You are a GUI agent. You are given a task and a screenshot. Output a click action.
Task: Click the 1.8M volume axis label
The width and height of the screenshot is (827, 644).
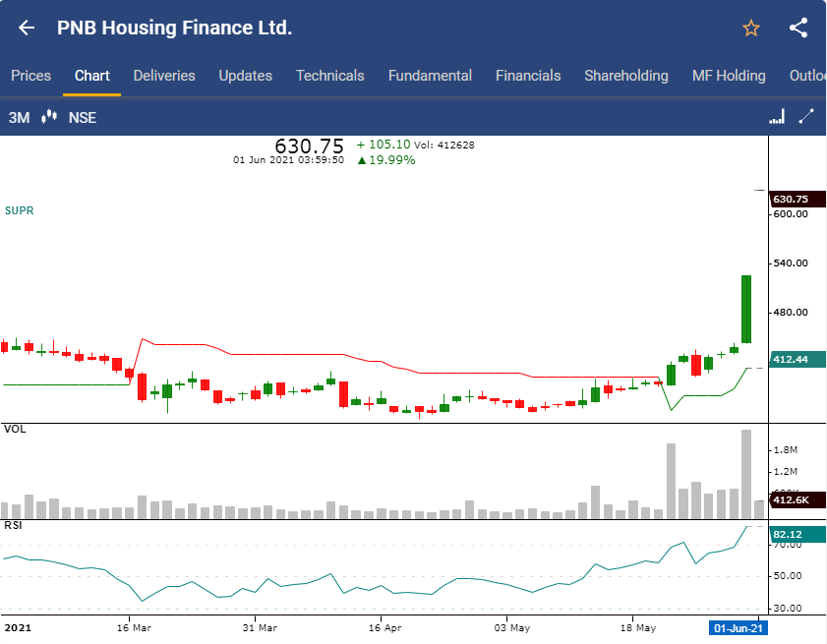click(786, 450)
